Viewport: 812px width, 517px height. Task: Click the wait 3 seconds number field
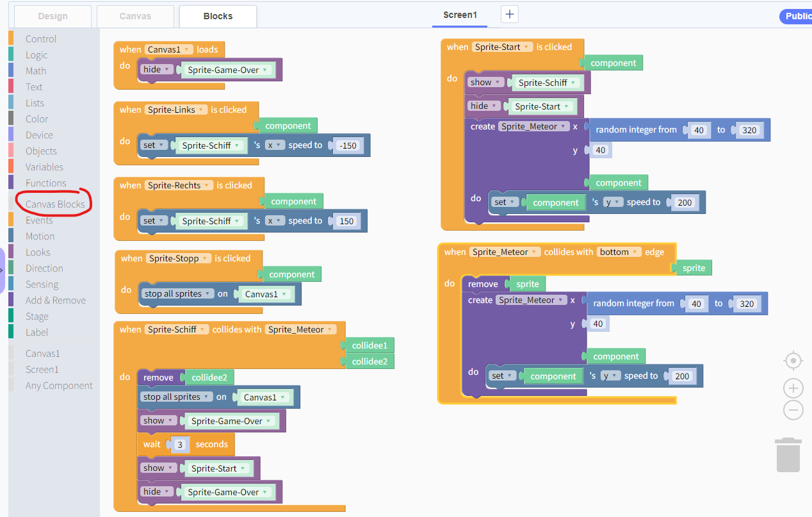[181, 444]
